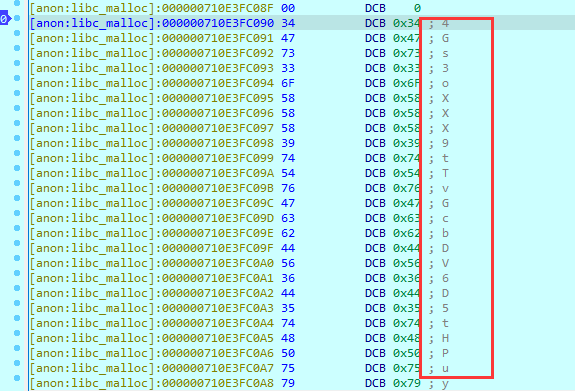Click comment t on row 000000710E3FC099

[445, 158]
